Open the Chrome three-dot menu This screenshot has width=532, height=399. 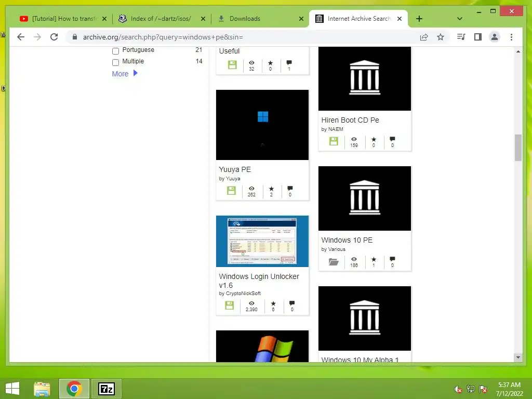point(511,37)
